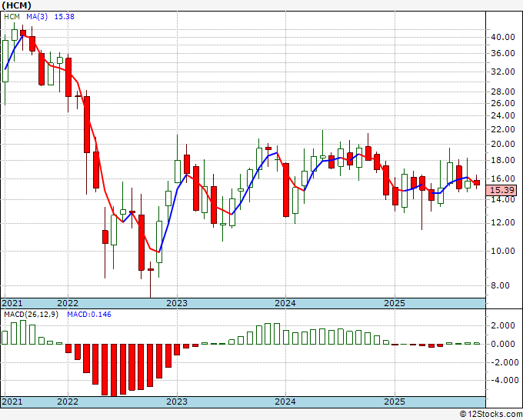The height and width of the screenshot is (420, 523).
Task: Select 2023 on the MACD panel timeline
Action: 177,402
